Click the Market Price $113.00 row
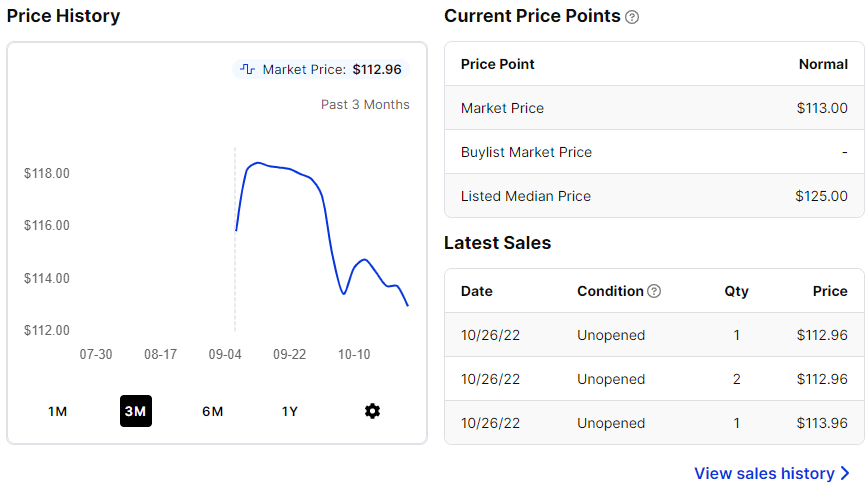The height and width of the screenshot is (488, 868). click(654, 108)
